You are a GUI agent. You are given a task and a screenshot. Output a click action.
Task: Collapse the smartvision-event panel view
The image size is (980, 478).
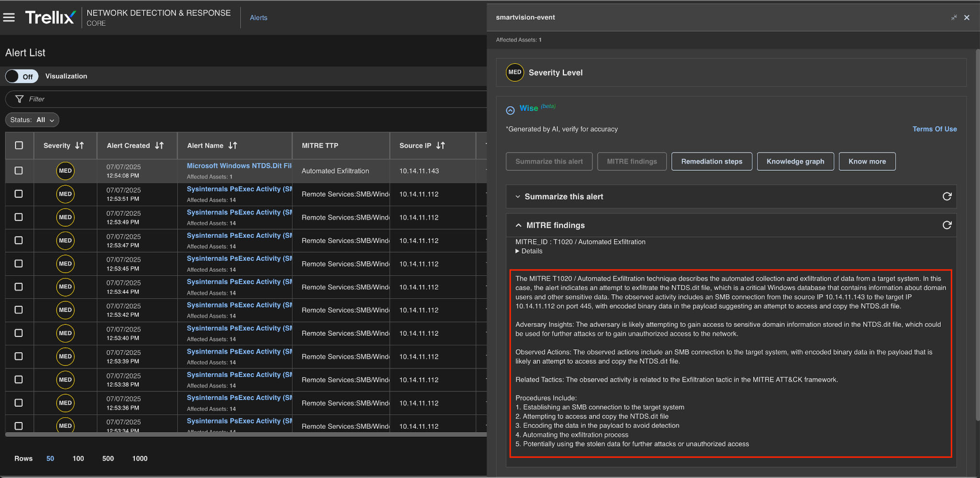click(954, 18)
